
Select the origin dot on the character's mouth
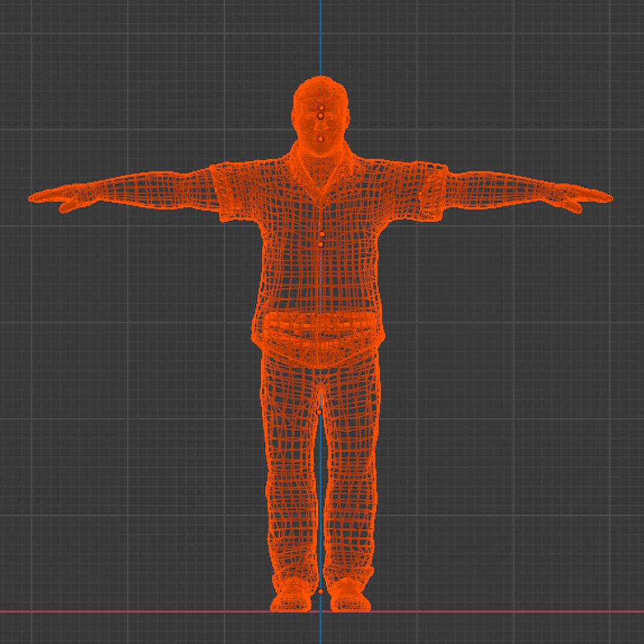click(320, 139)
